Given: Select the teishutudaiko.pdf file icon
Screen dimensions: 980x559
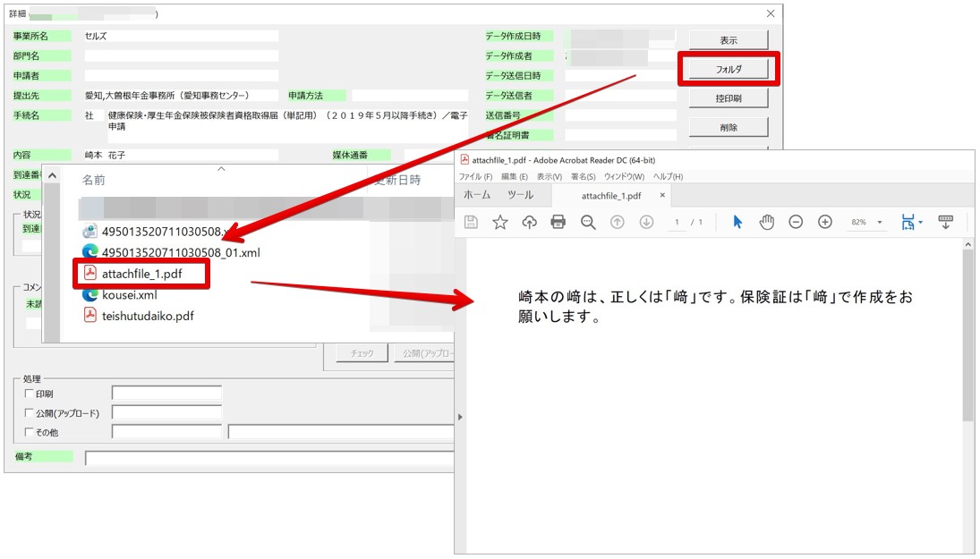Looking at the screenshot, I should [90, 315].
